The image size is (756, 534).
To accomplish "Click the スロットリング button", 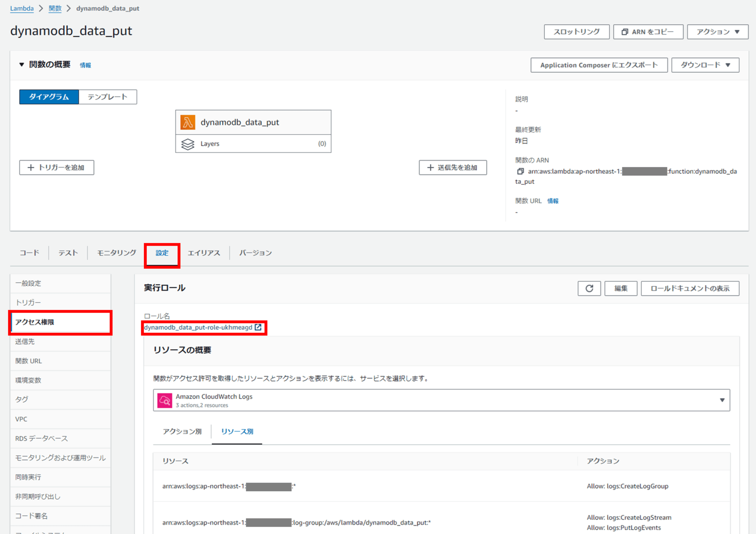I will tap(576, 32).
